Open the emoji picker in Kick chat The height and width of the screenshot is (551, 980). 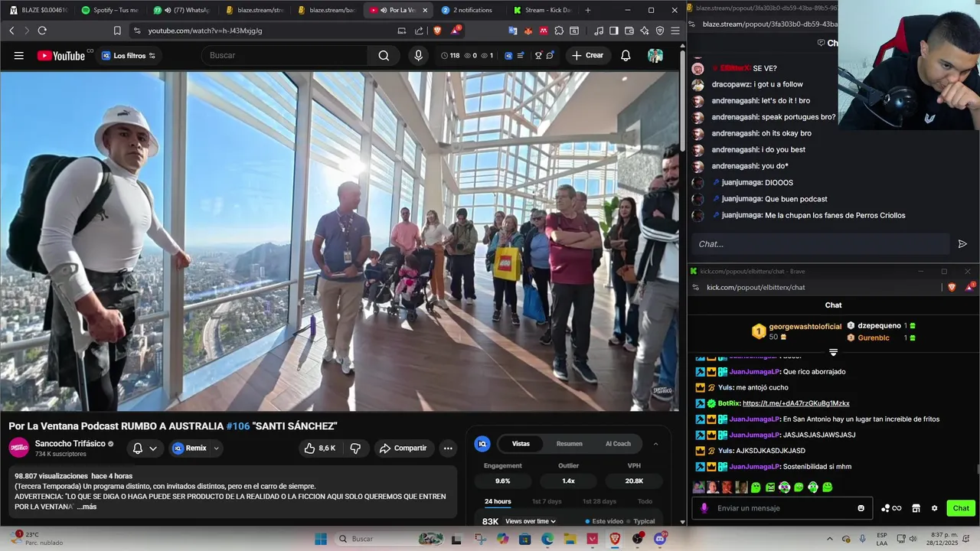coord(861,508)
